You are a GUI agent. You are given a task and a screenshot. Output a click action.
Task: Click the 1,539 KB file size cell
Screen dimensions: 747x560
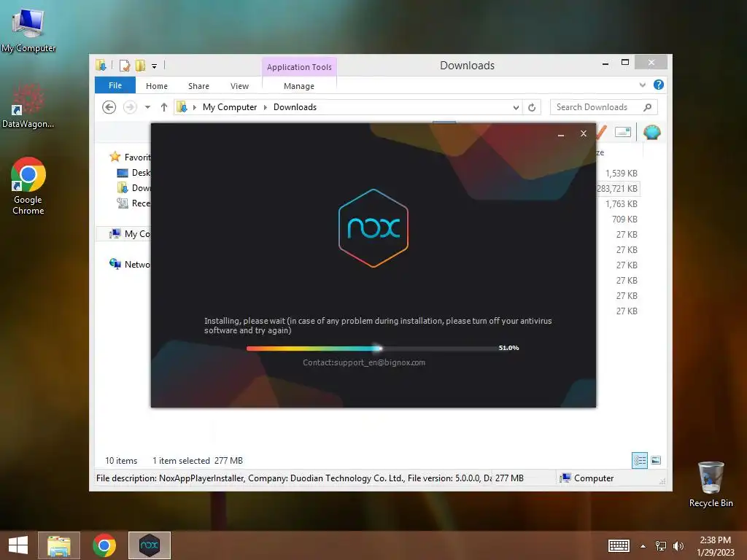pyautogui.click(x=622, y=174)
